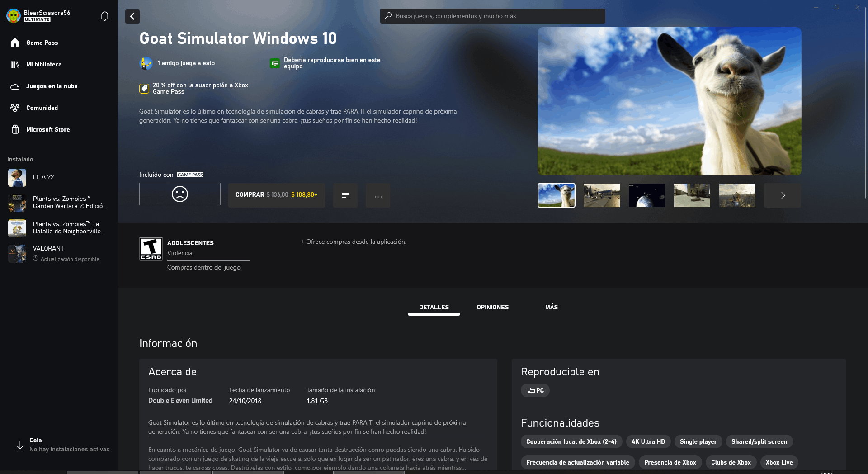
Task: Click the Xbox Live tag
Action: coord(779,462)
